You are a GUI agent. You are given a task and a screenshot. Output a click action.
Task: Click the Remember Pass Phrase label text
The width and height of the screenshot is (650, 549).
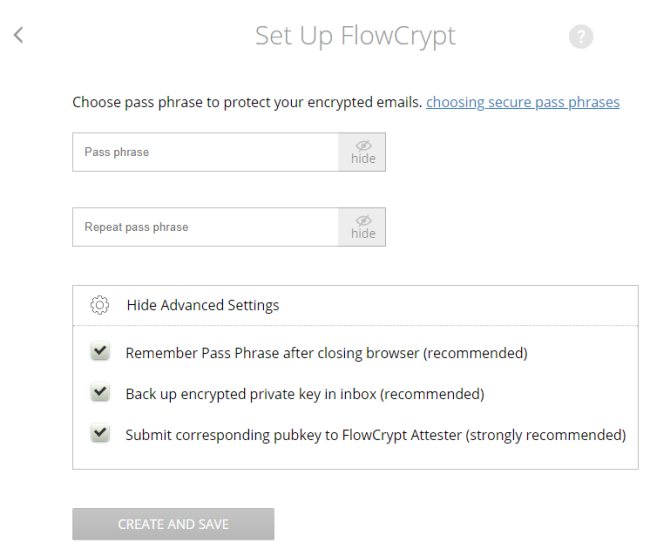(x=327, y=353)
